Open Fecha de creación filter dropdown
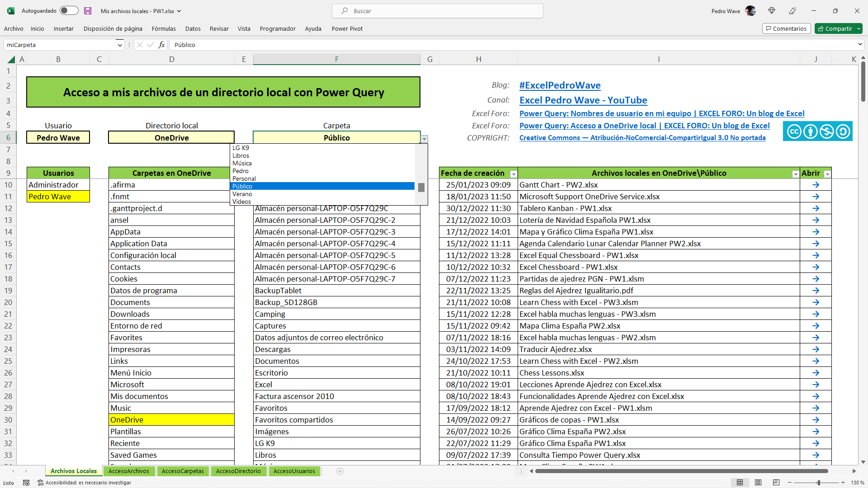Viewport: 868px width, 488px height. coord(514,174)
